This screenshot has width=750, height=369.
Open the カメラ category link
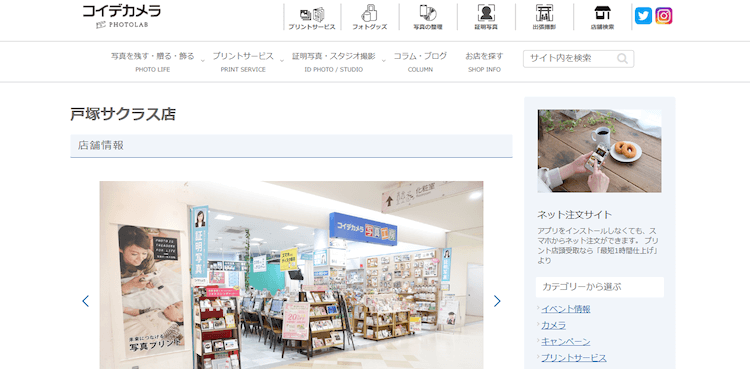tap(553, 325)
